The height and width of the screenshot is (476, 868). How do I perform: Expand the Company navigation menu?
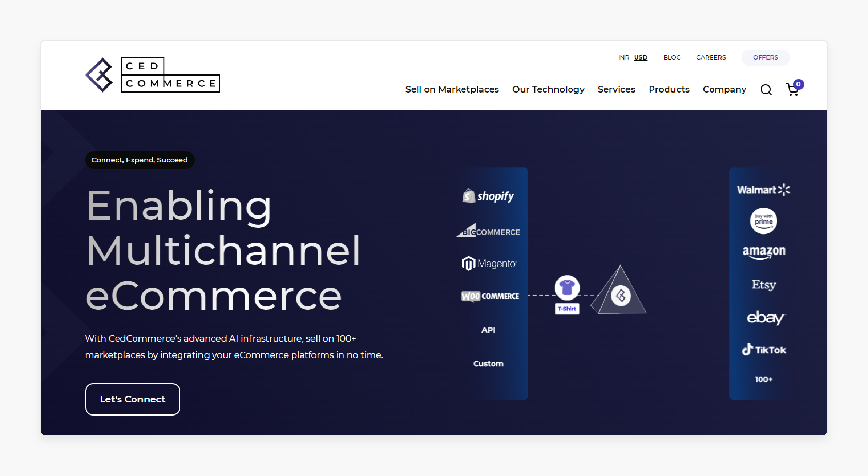tap(724, 90)
